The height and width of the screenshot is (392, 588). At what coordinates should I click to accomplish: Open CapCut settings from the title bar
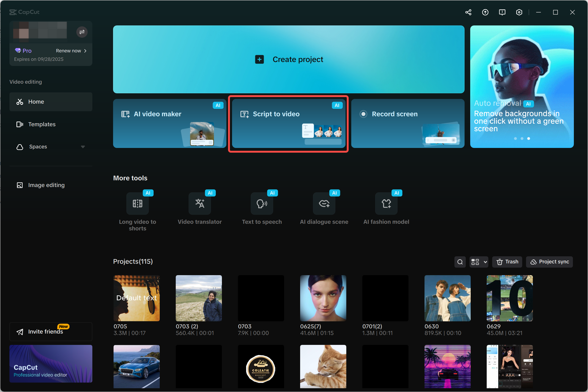click(x=519, y=12)
